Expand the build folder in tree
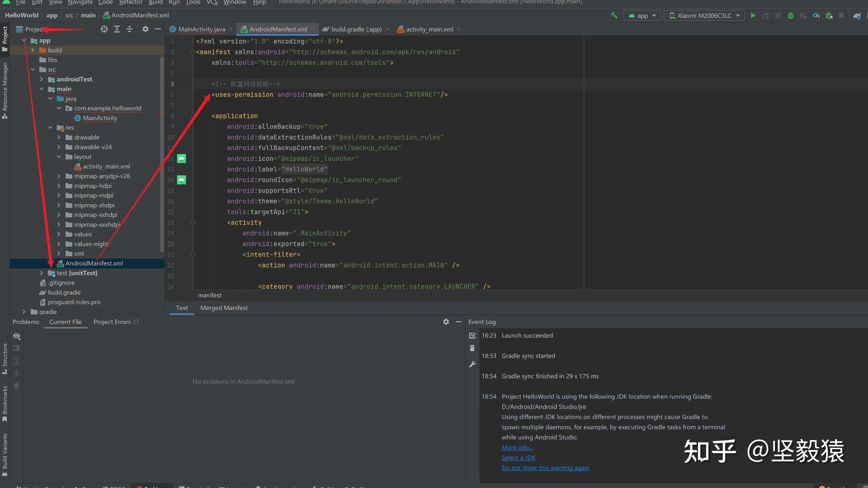This screenshot has height=488, width=868. click(x=33, y=50)
